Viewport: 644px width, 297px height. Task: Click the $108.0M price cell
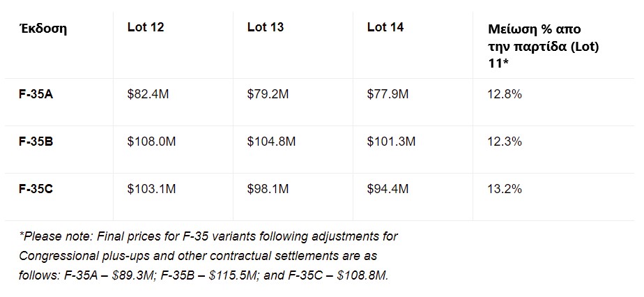pos(151,142)
